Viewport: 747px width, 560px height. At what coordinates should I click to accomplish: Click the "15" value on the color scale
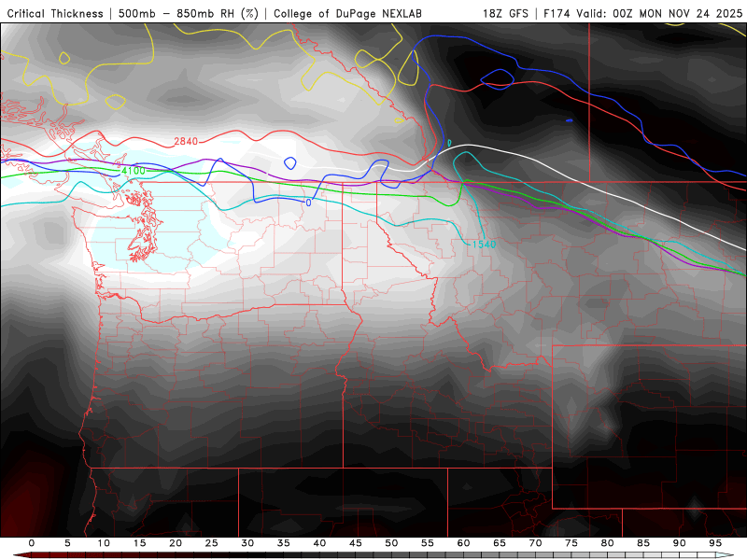click(x=139, y=543)
